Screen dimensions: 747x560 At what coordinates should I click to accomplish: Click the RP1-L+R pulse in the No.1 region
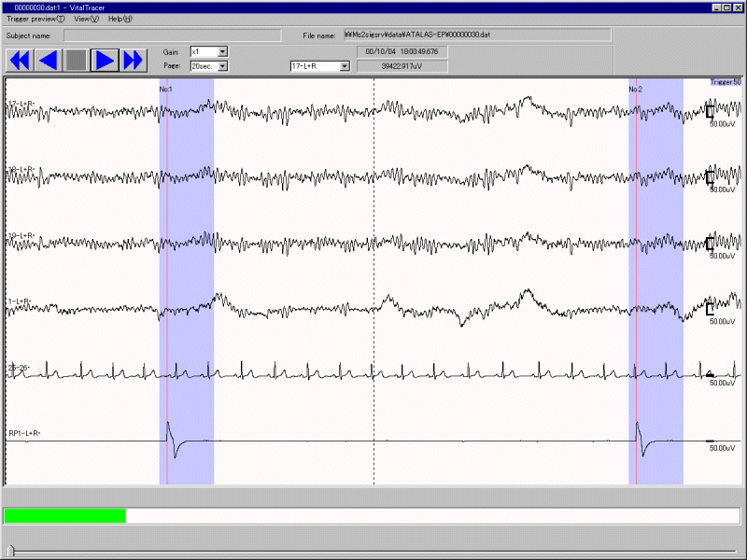coord(172,439)
